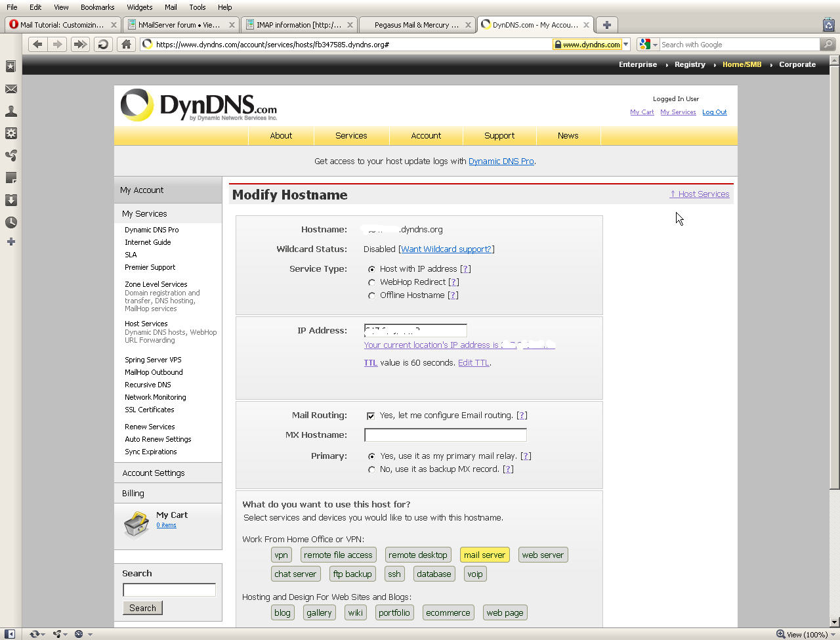Go back with the Back arrow button
Screen dimensions: 840x640
[x=37, y=44]
